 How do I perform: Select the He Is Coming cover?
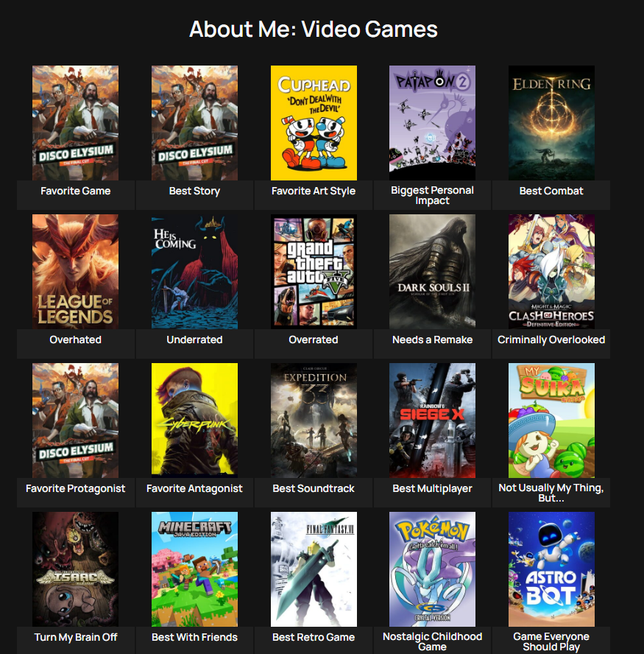(x=194, y=272)
